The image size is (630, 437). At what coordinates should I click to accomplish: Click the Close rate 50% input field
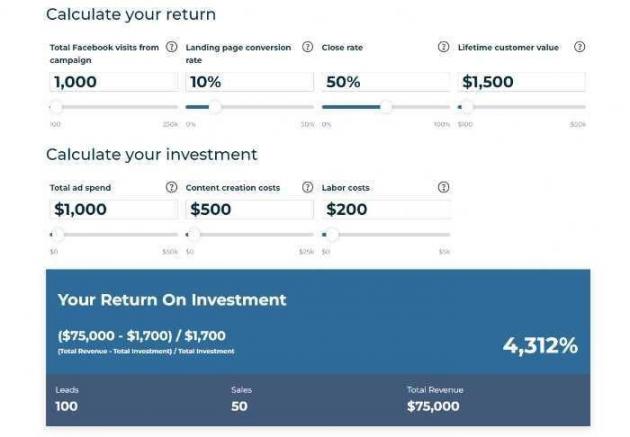385,82
